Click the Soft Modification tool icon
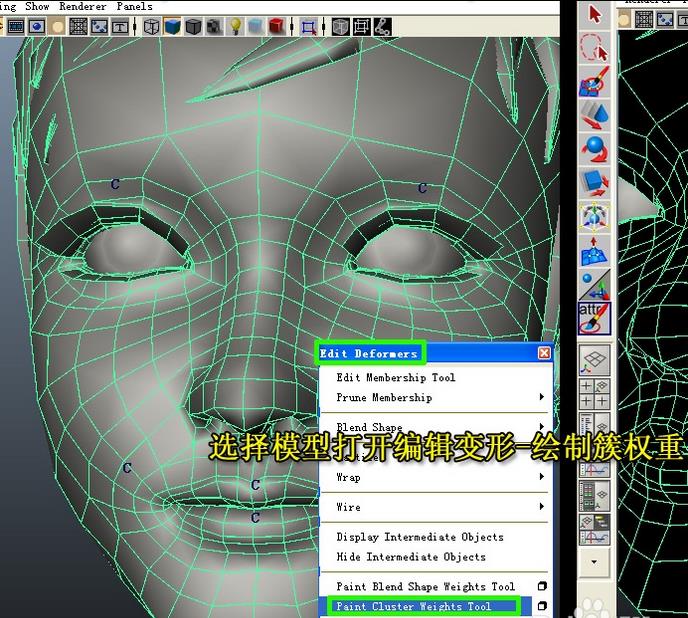Viewport: 688px width, 618px height. (595, 251)
